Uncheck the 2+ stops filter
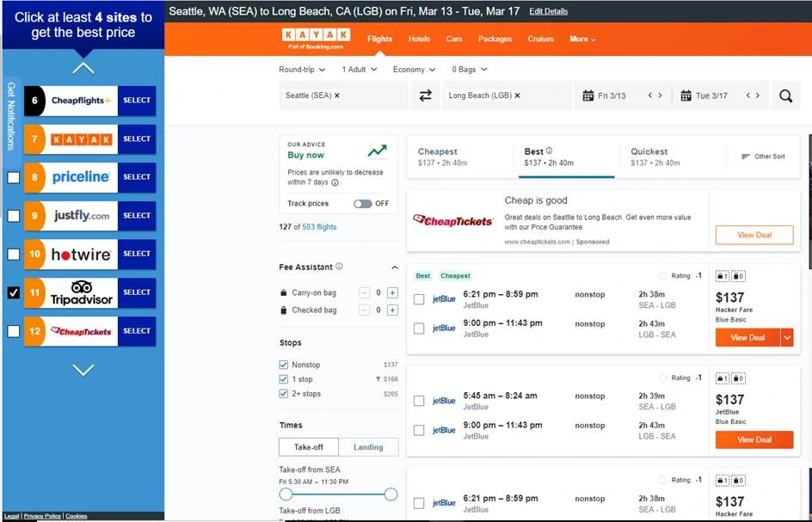Viewport: 812px width, 522px height. click(283, 394)
